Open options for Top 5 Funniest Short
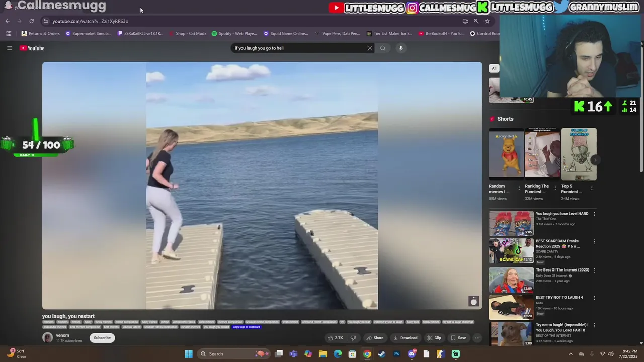 (x=592, y=188)
